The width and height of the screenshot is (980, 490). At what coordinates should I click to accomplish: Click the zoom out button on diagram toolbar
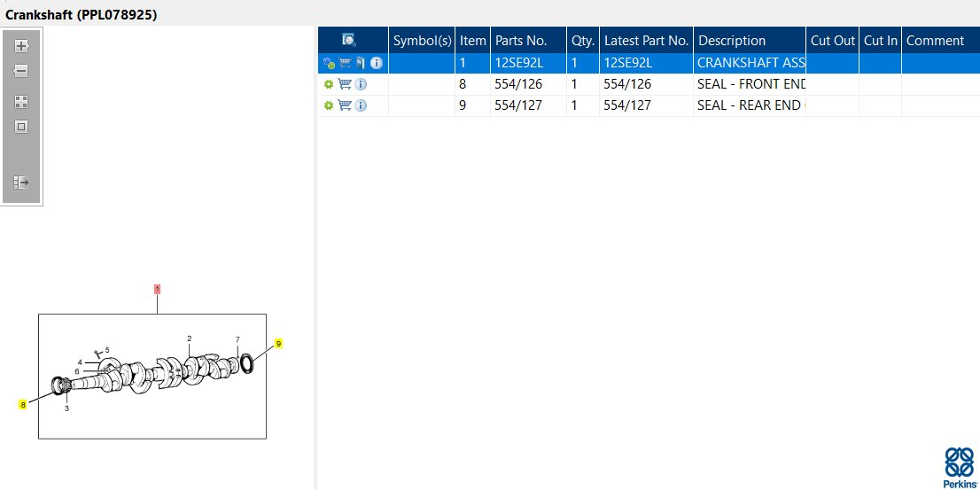pyautogui.click(x=21, y=71)
